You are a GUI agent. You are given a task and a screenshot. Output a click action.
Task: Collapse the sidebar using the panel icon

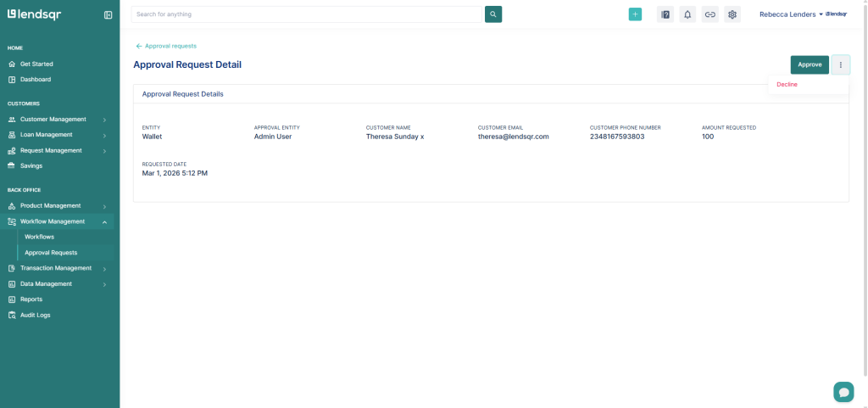(108, 14)
